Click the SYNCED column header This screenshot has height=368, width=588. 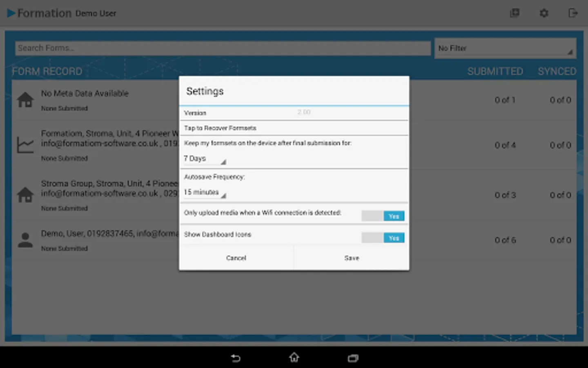(557, 72)
